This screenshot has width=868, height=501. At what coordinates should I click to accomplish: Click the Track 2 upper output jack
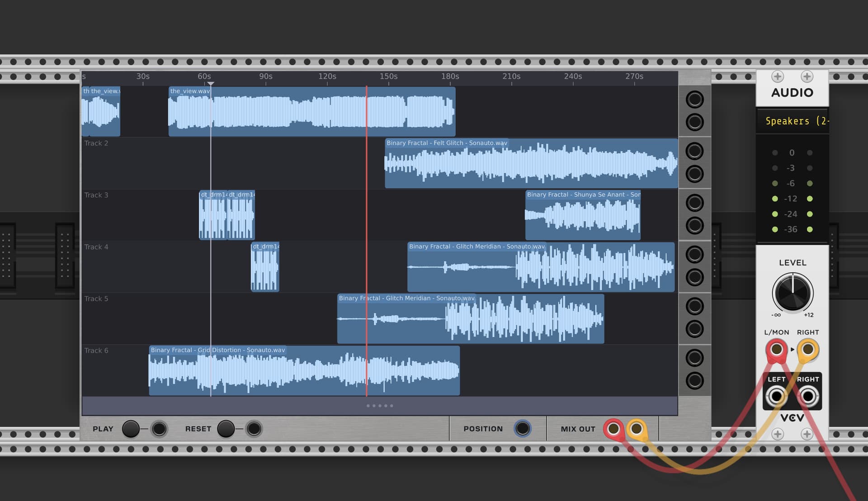pyautogui.click(x=694, y=151)
